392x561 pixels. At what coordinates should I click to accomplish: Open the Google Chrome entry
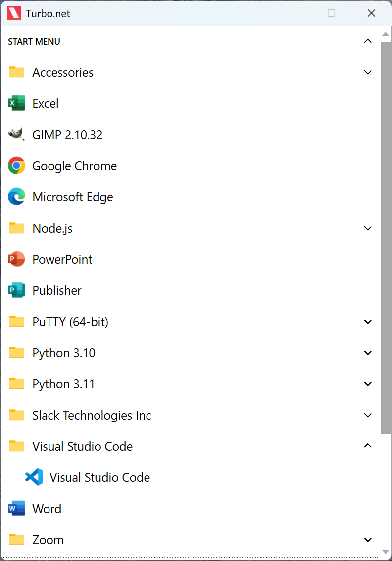point(74,166)
